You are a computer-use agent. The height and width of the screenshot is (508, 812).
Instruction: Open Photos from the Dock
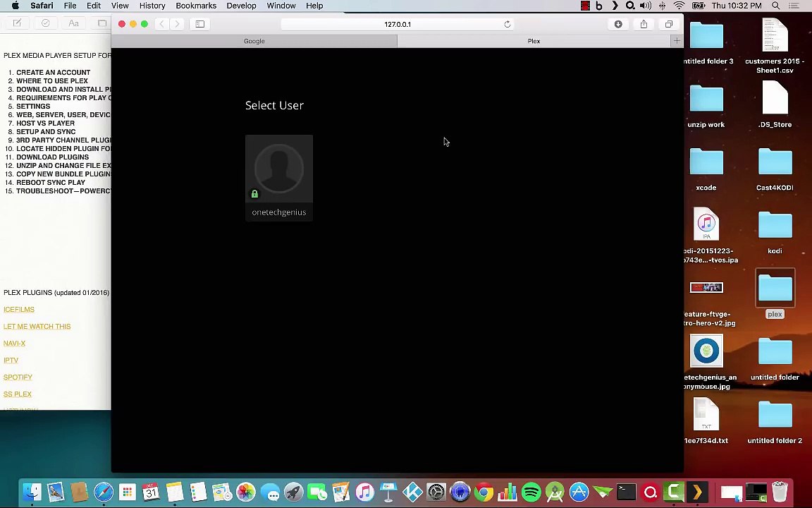point(246,492)
